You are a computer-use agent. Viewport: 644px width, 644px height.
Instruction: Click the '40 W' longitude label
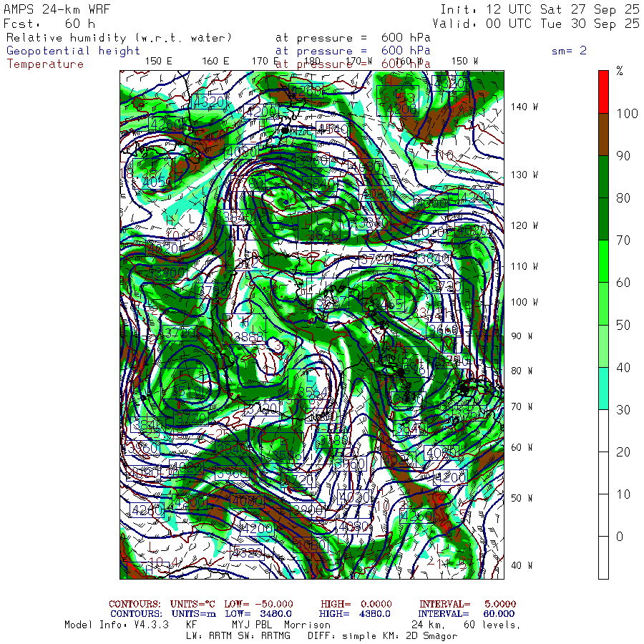(522, 565)
